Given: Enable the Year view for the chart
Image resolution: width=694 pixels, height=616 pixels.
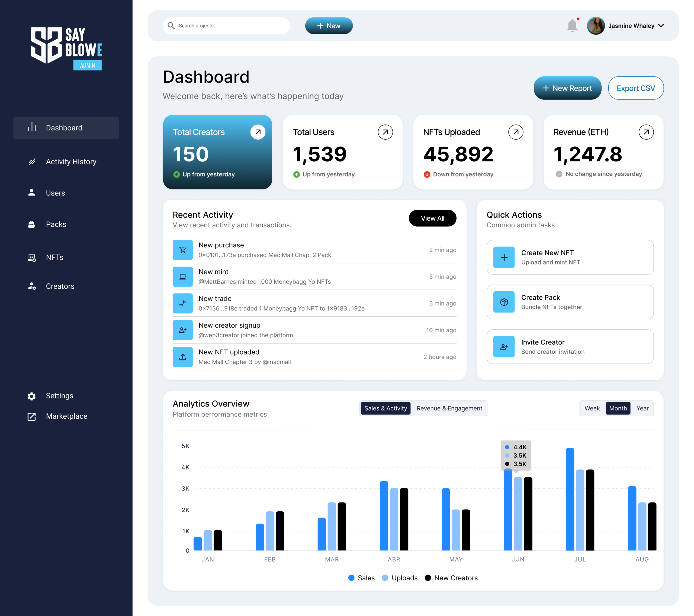Looking at the screenshot, I should click(x=642, y=408).
